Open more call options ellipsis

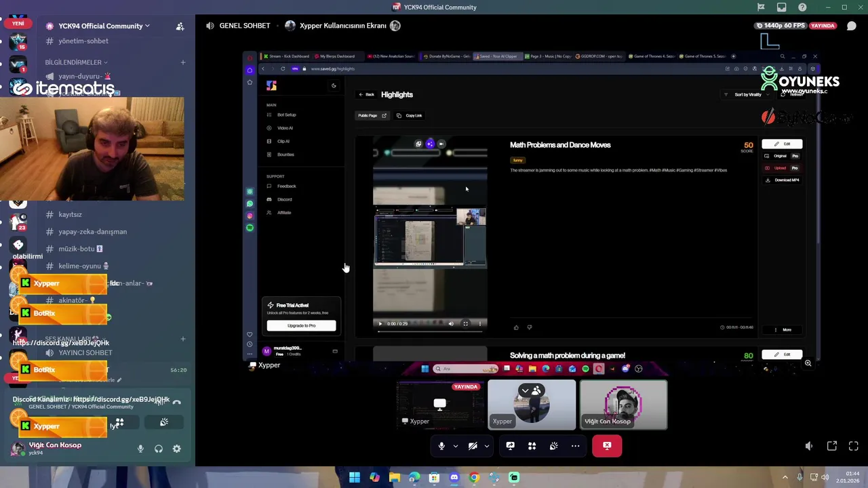pos(575,446)
